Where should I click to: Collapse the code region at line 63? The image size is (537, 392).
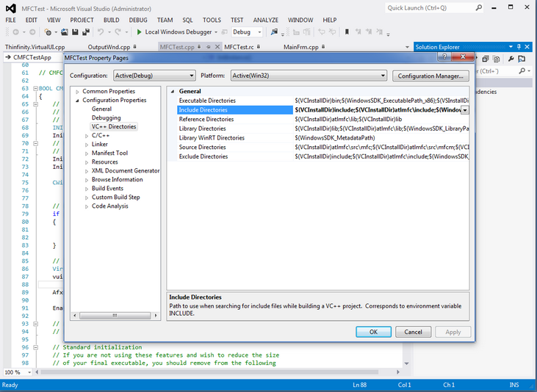click(x=35, y=88)
